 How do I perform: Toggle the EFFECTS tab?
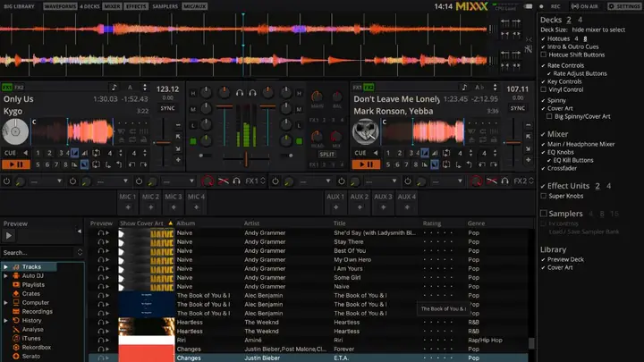136,6
